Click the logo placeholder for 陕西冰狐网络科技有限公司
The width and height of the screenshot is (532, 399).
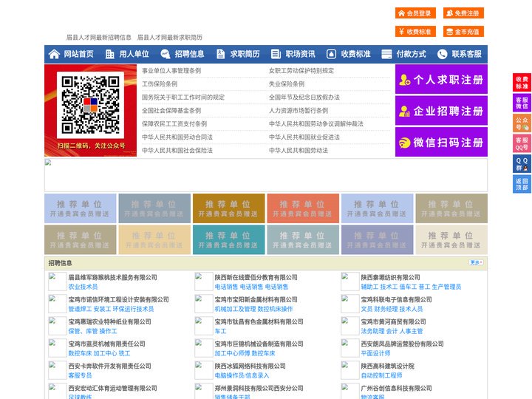point(204,370)
